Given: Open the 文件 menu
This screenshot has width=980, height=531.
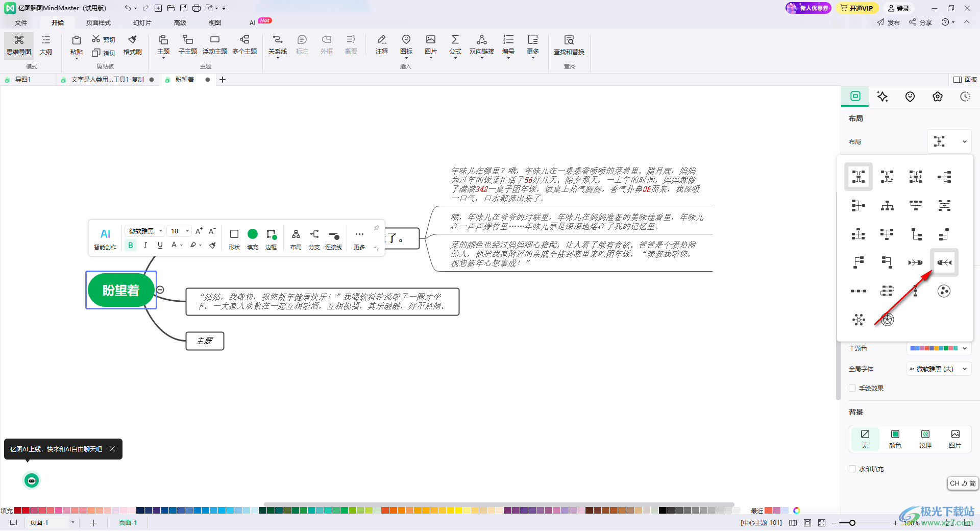Looking at the screenshot, I should click(21, 22).
